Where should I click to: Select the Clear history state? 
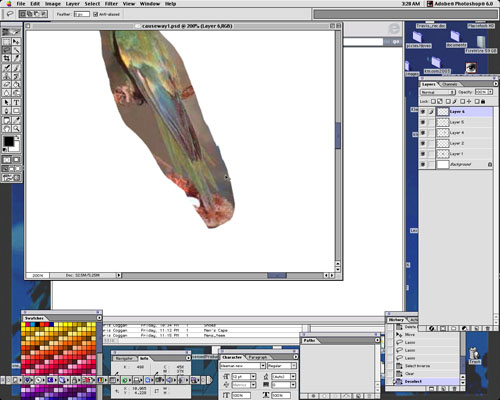point(427,374)
